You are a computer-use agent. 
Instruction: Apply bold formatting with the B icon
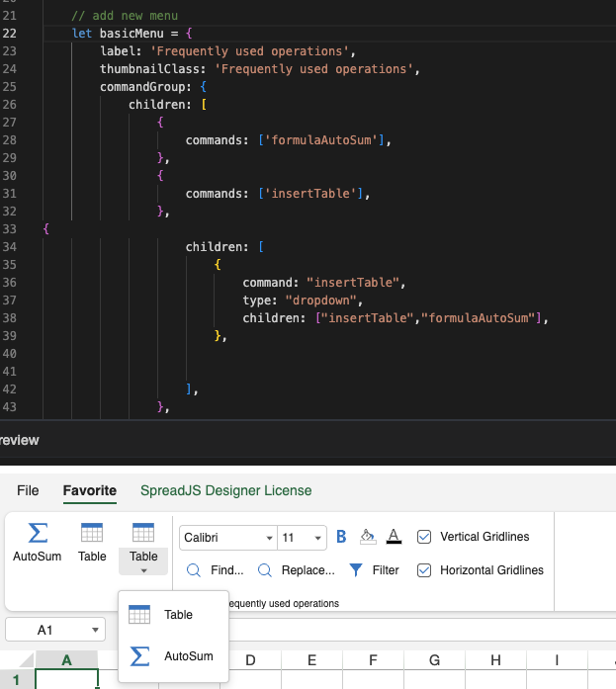pyautogui.click(x=341, y=537)
